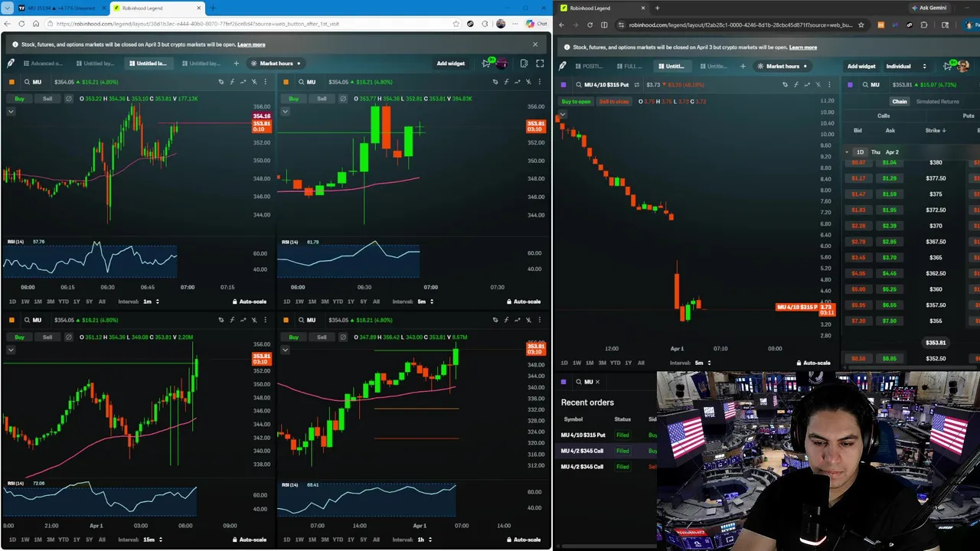
Task: Open more options dots on 1m chart widget
Action: (266, 82)
